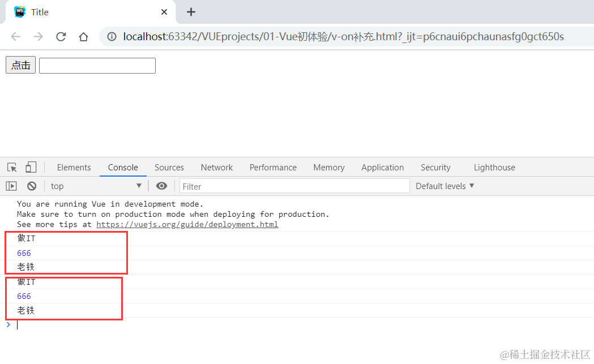Click the first 666 console value
Viewport: 594px width, 364px height.
click(x=24, y=253)
